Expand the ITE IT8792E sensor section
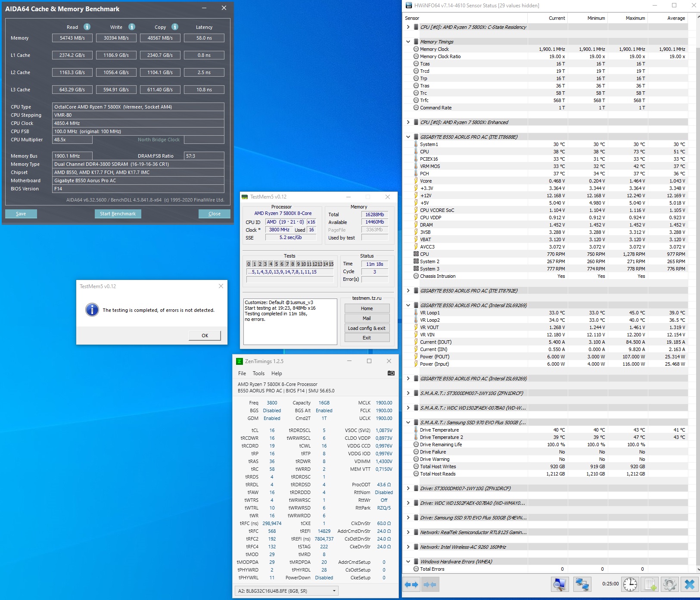The image size is (700, 600). [408, 291]
